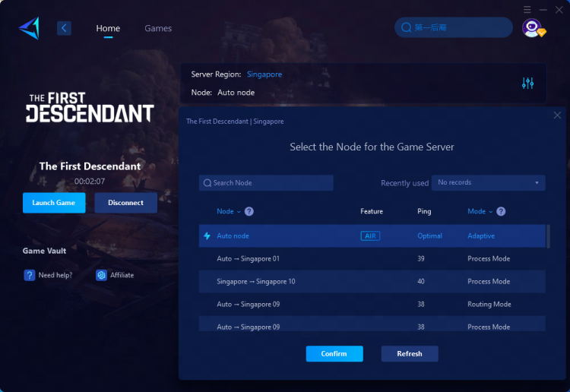Select the Auto node row

[x=372, y=236]
